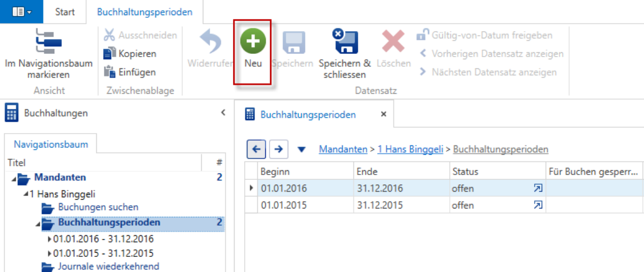This screenshot has width=644, height=272.
Task: Click the cell 31.12.2015 in Ende column
Action: (401, 205)
